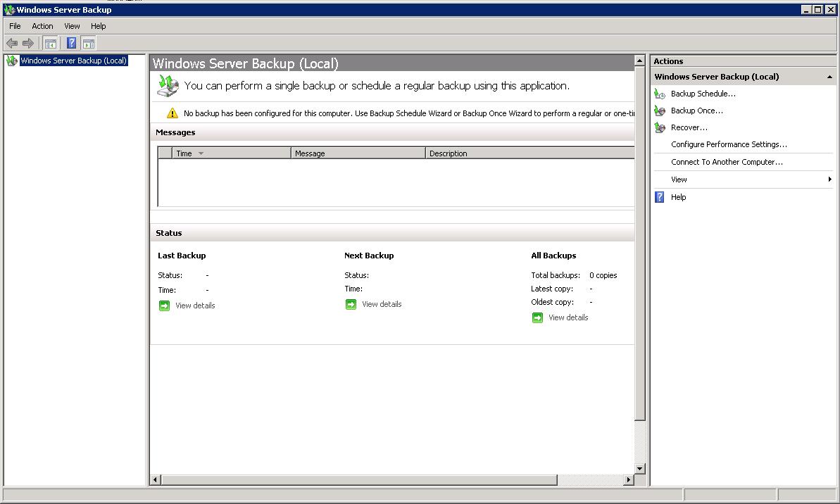Click green arrow icon under Last Backup
The width and height of the screenshot is (840, 504).
click(x=165, y=305)
